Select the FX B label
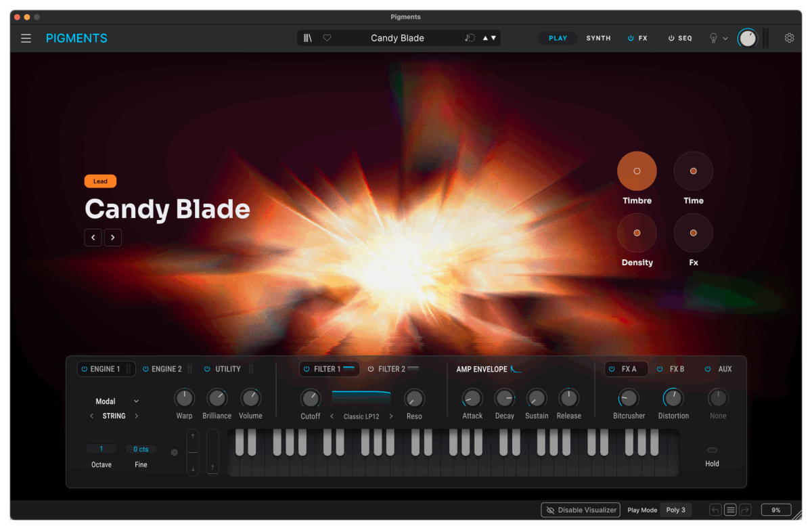Image resolution: width=812 pixels, height=530 pixels. click(677, 369)
